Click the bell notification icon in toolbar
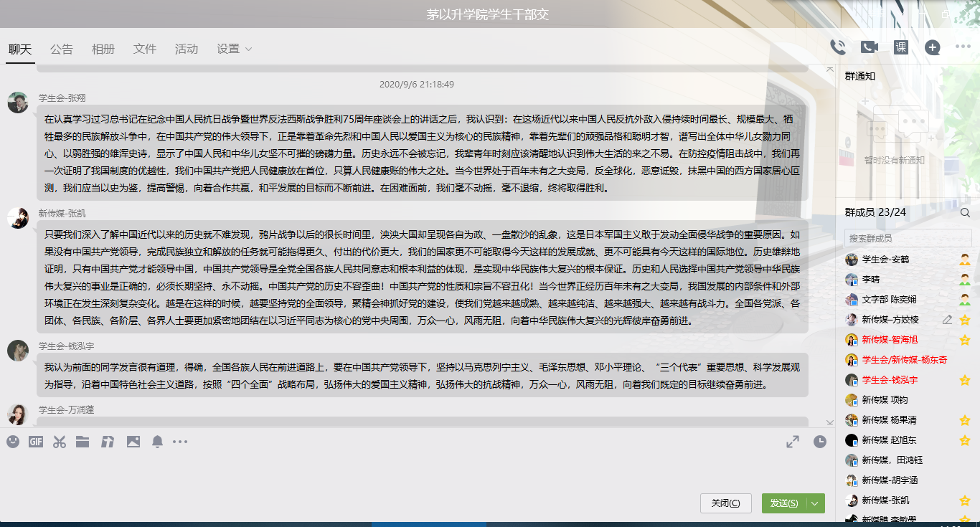This screenshot has height=527, width=980. click(x=157, y=442)
